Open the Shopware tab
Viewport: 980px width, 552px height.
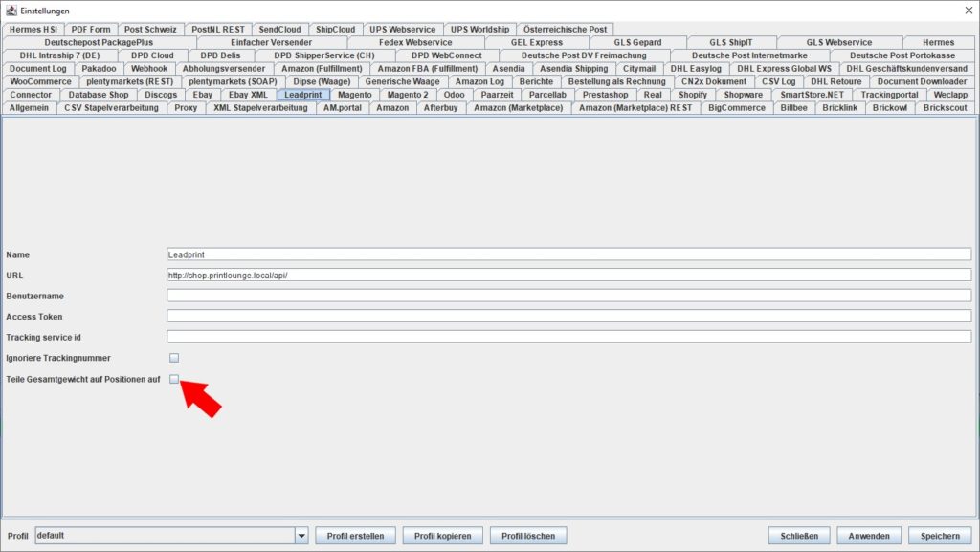743,95
